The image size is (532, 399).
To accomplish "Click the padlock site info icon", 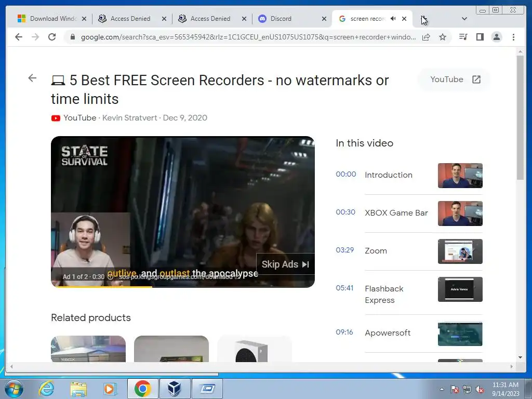I will pyautogui.click(x=73, y=37).
